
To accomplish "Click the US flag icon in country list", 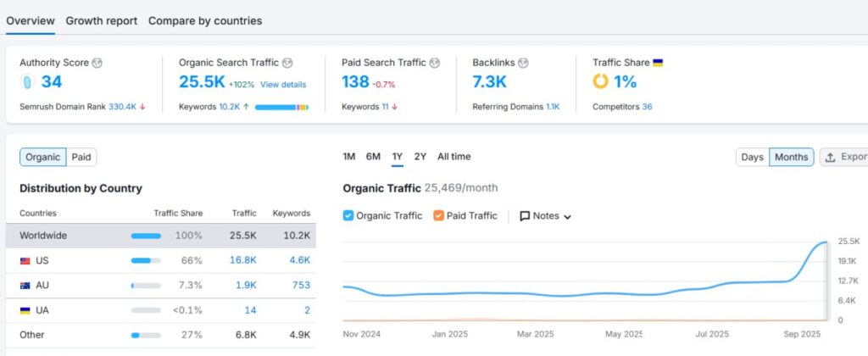I will point(25,261).
